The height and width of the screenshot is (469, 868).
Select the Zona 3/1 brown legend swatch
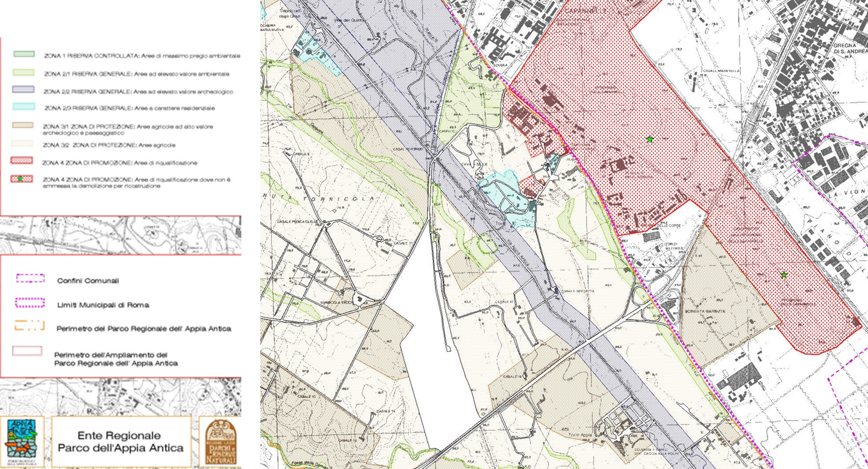22,125
